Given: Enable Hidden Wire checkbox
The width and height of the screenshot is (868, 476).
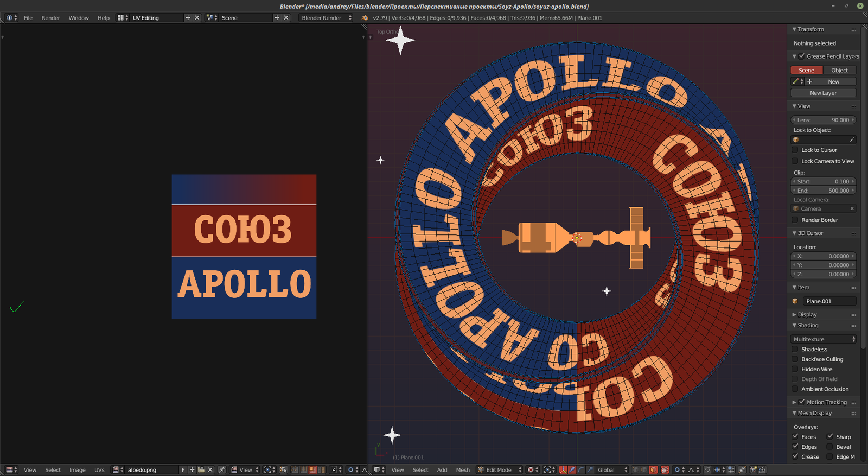Looking at the screenshot, I should pyautogui.click(x=795, y=369).
